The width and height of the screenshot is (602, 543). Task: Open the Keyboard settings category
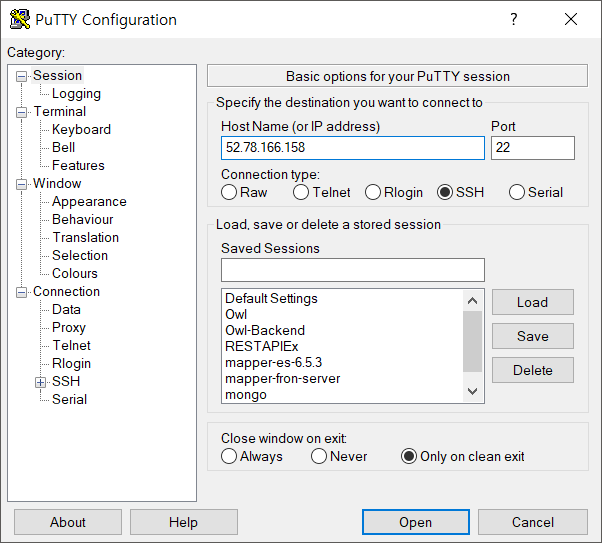pos(81,130)
